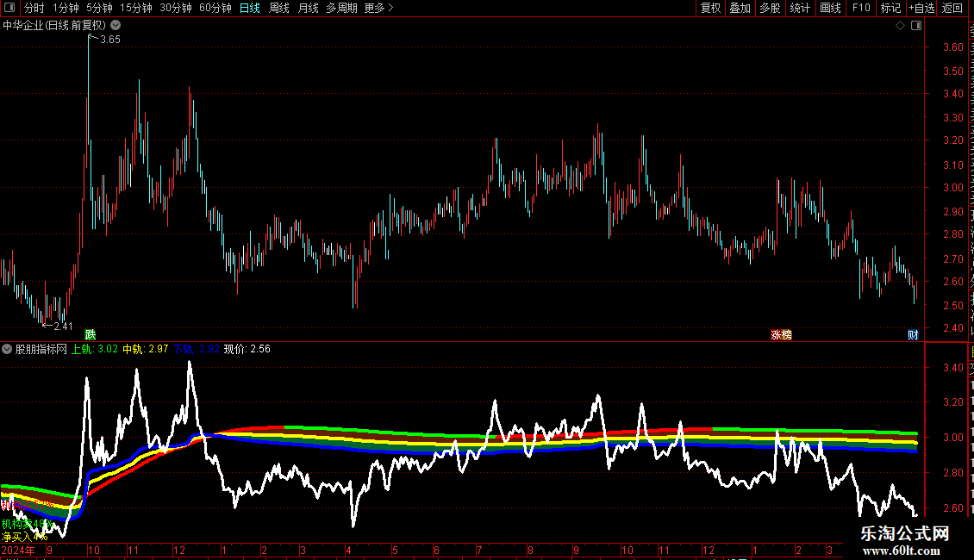Viewport: 974px width, 560px height.
Task: Open the 多周期 multi-period view
Action: pos(341,8)
